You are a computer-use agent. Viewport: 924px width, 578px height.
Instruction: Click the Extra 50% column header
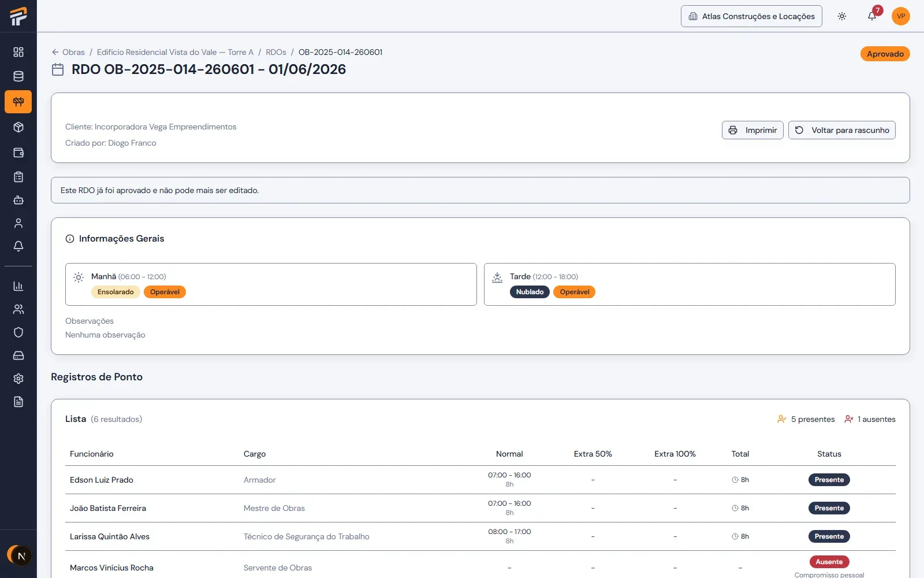(x=593, y=454)
